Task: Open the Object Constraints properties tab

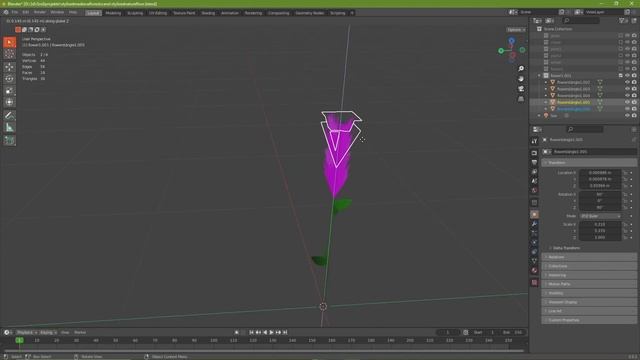Action: [x=534, y=252]
